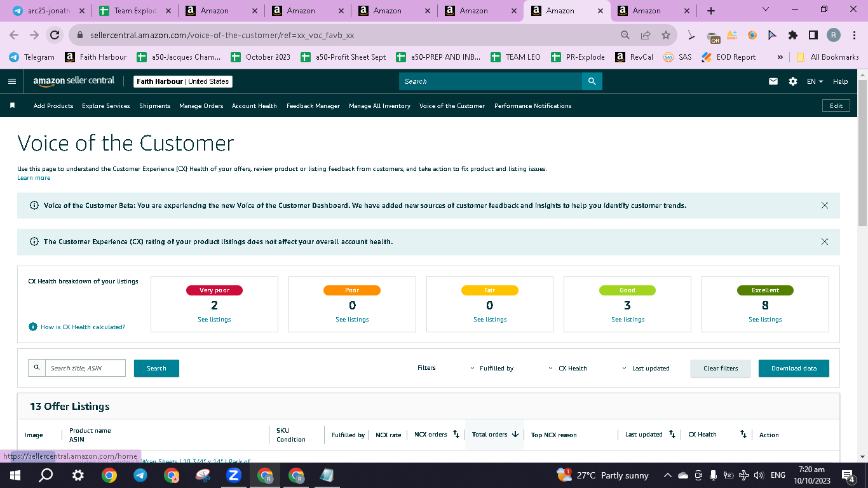Open the Zoom app from the taskbar
This screenshot has width=868, height=488.
pyautogui.click(x=233, y=475)
